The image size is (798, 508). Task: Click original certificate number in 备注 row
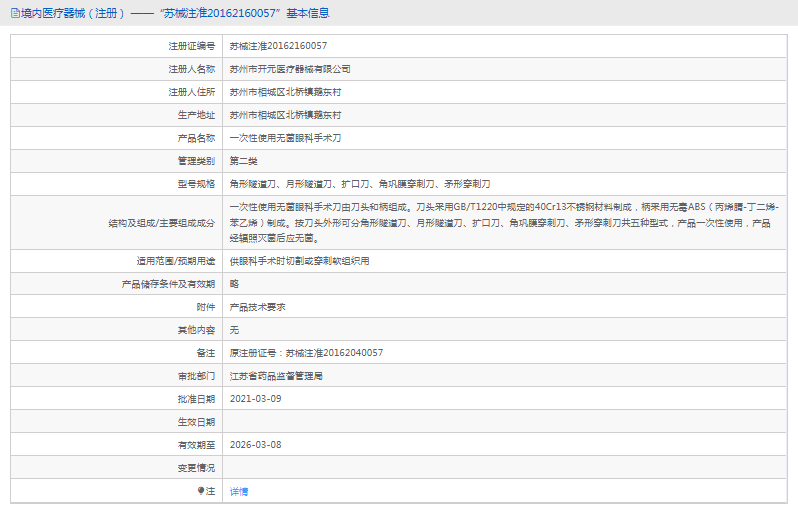point(306,353)
